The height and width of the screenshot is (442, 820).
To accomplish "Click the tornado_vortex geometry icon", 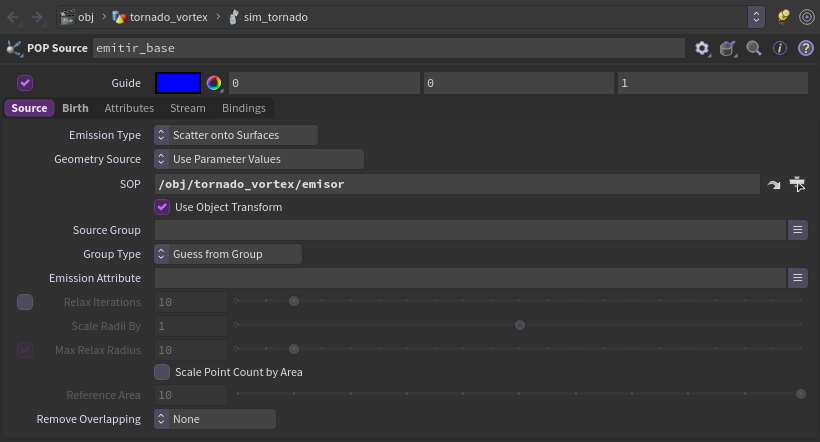I will (119, 17).
